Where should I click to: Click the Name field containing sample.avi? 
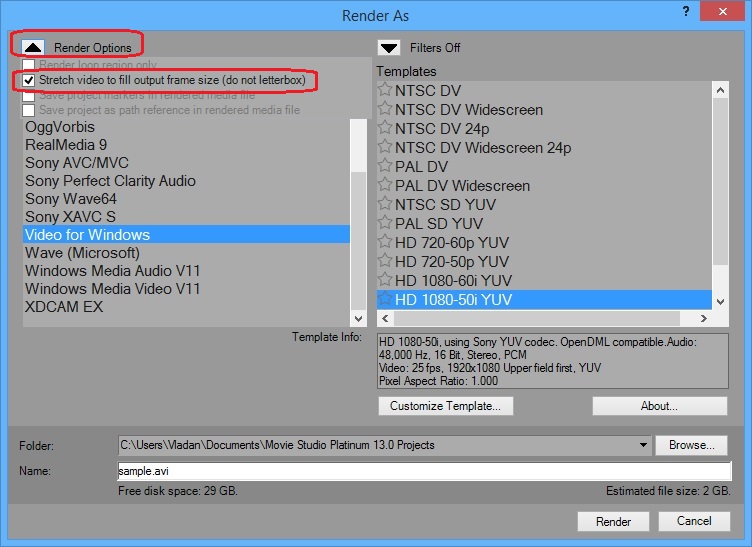click(x=424, y=470)
